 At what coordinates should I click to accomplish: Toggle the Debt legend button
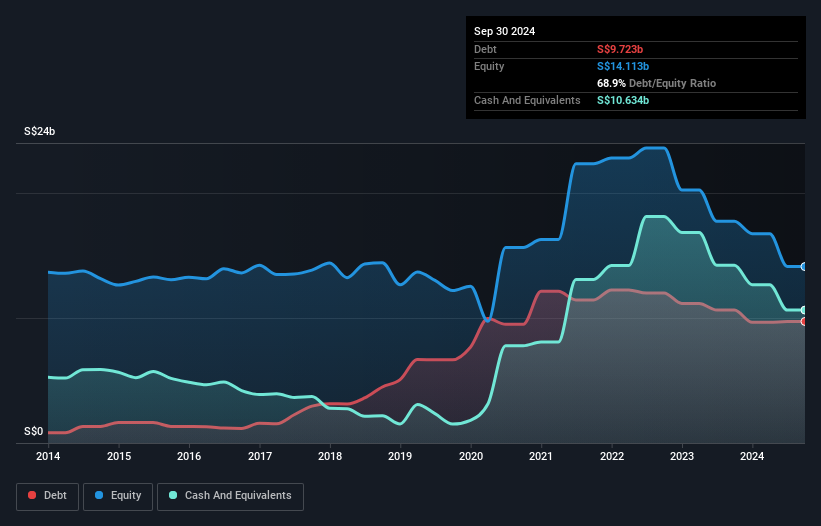click(48, 496)
